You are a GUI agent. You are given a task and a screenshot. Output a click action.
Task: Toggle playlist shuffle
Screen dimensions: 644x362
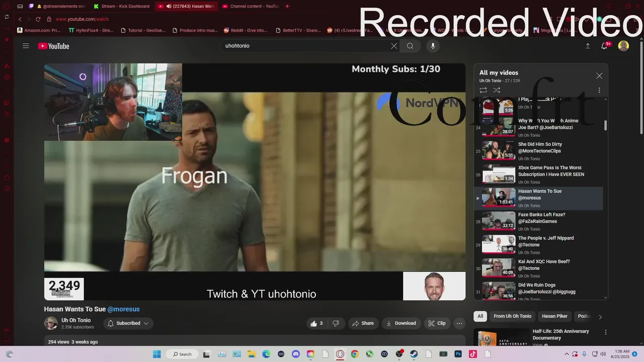coord(497,90)
